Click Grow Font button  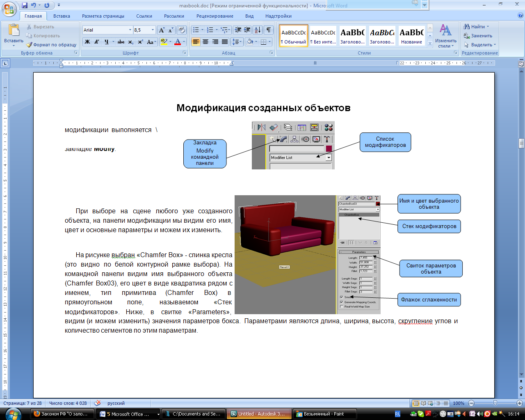162,30
